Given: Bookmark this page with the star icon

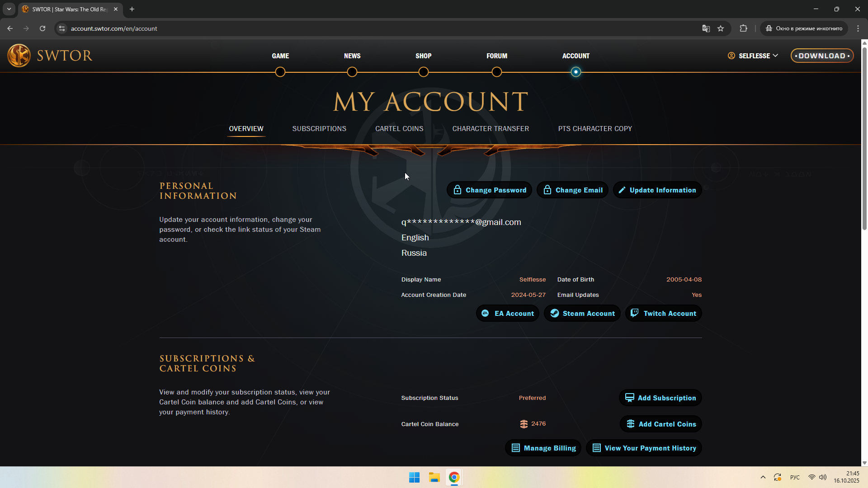Looking at the screenshot, I should (x=721, y=28).
